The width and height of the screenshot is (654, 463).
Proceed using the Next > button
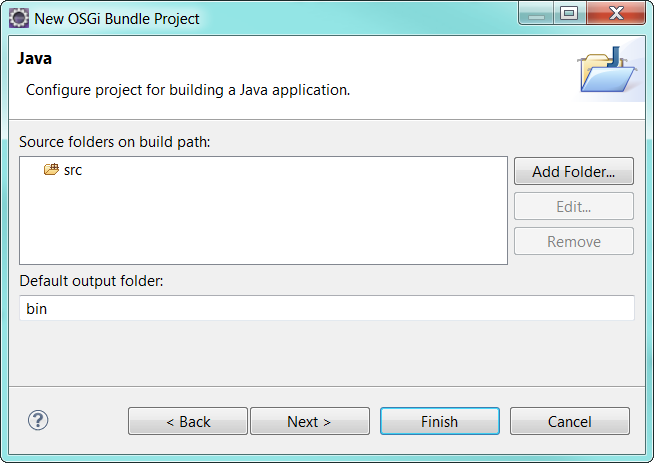click(309, 421)
